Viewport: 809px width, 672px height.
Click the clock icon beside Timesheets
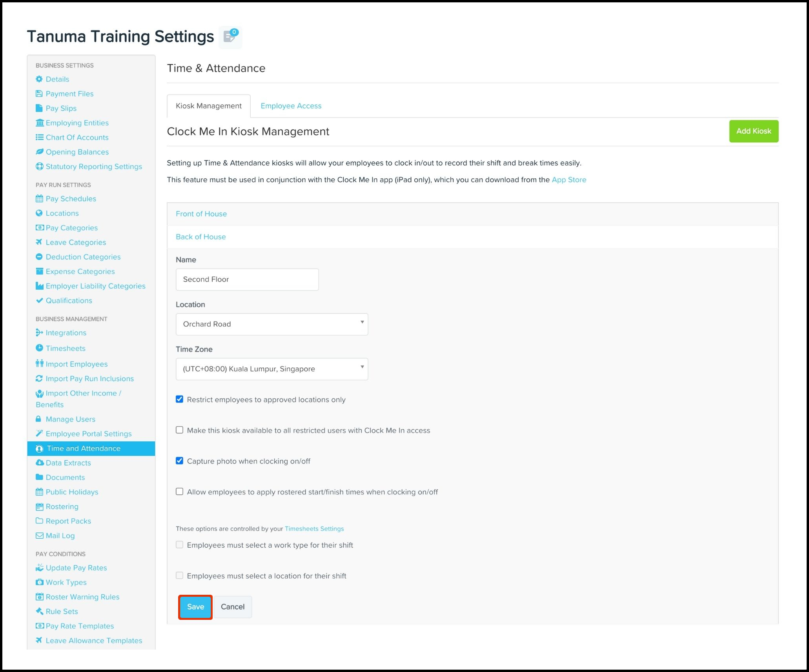click(39, 348)
